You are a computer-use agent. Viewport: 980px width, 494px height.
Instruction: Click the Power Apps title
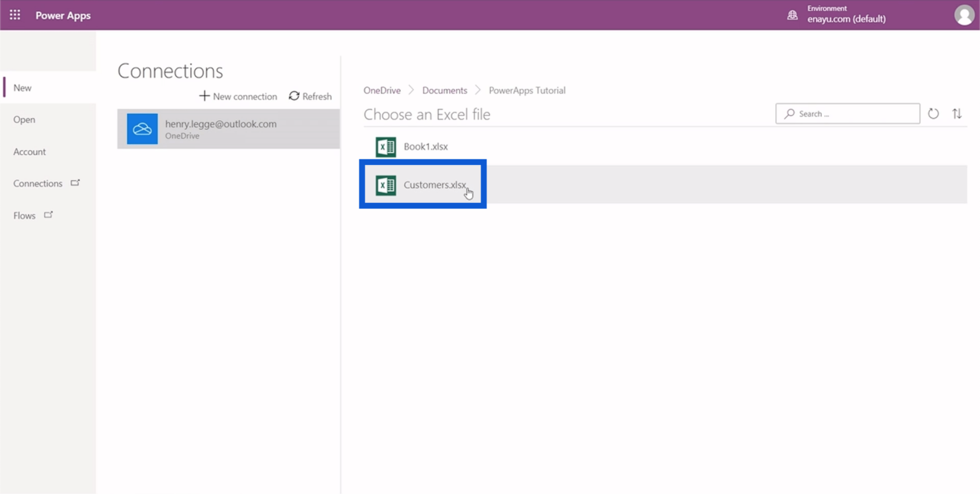coord(63,16)
